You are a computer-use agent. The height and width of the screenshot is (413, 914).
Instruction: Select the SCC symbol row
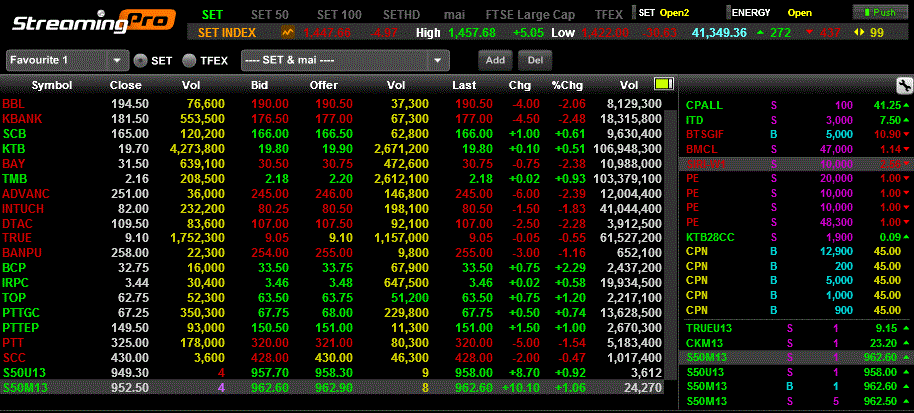click(332, 357)
